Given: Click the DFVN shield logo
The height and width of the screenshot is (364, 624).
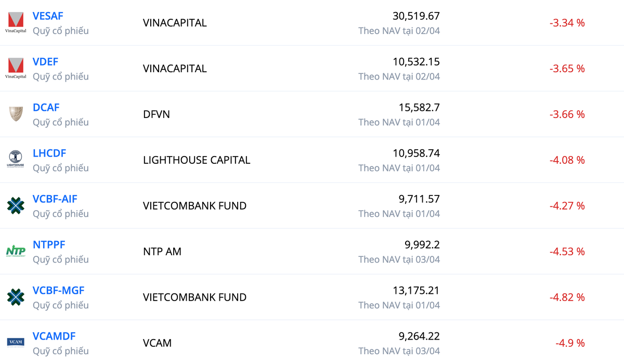Looking at the screenshot, I should coord(16,114).
